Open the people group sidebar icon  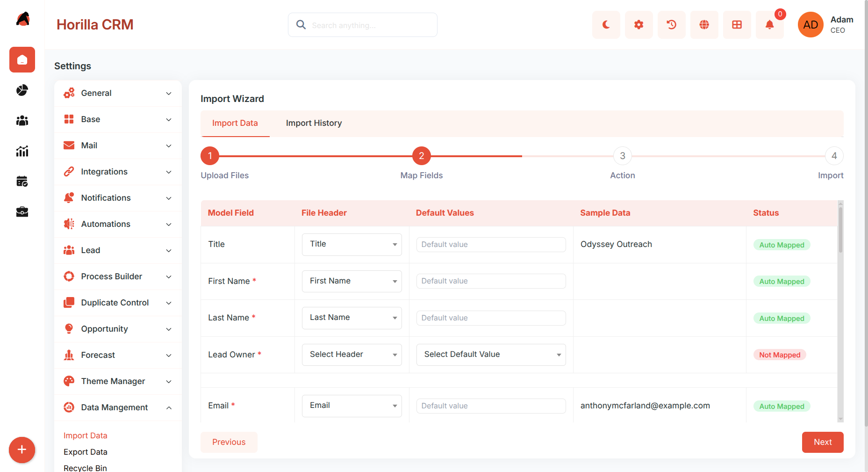coord(22,121)
